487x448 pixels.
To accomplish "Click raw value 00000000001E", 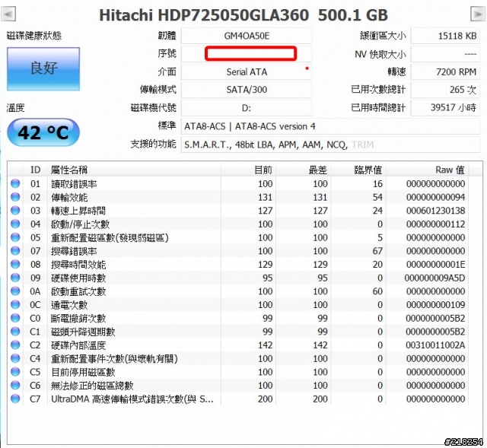I will pos(436,265).
